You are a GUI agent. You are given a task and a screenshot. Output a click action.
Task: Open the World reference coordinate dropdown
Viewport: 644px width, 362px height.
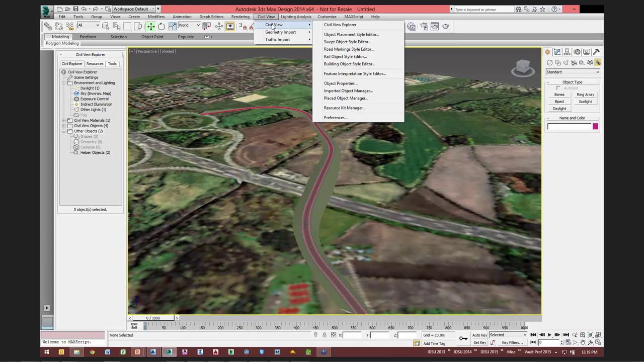click(189, 25)
